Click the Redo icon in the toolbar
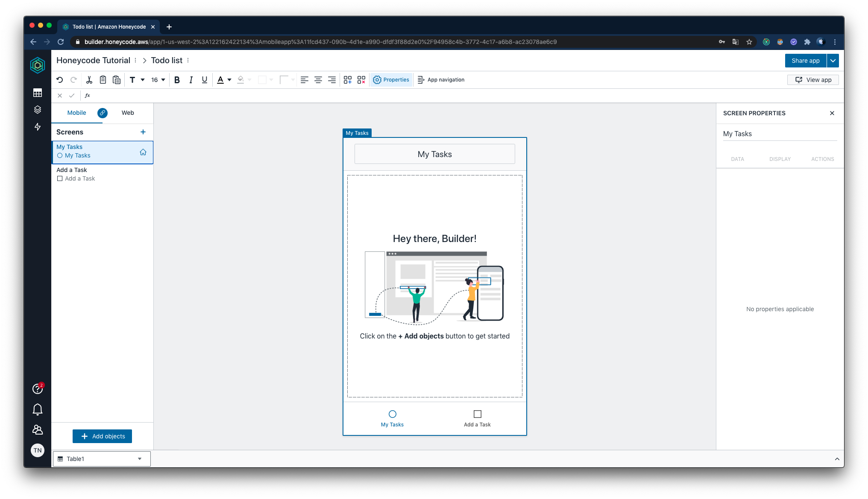Viewport: 868px width, 499px height. 73,80
